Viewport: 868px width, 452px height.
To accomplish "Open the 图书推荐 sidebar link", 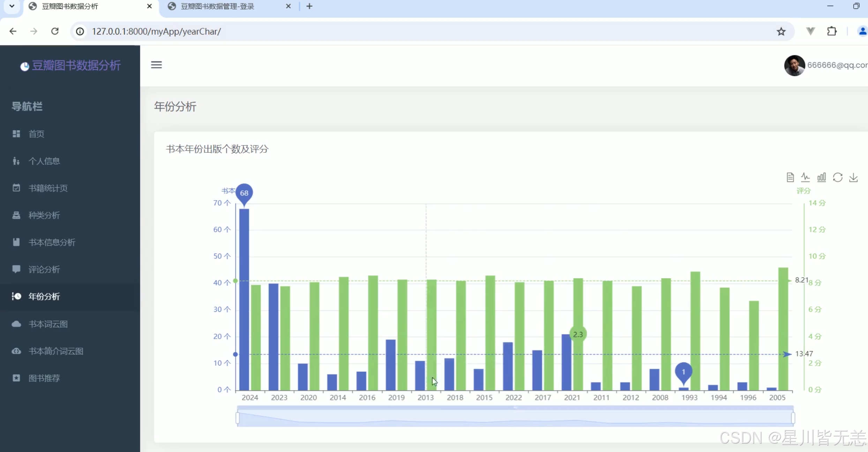I will click(x=44, y=378).
